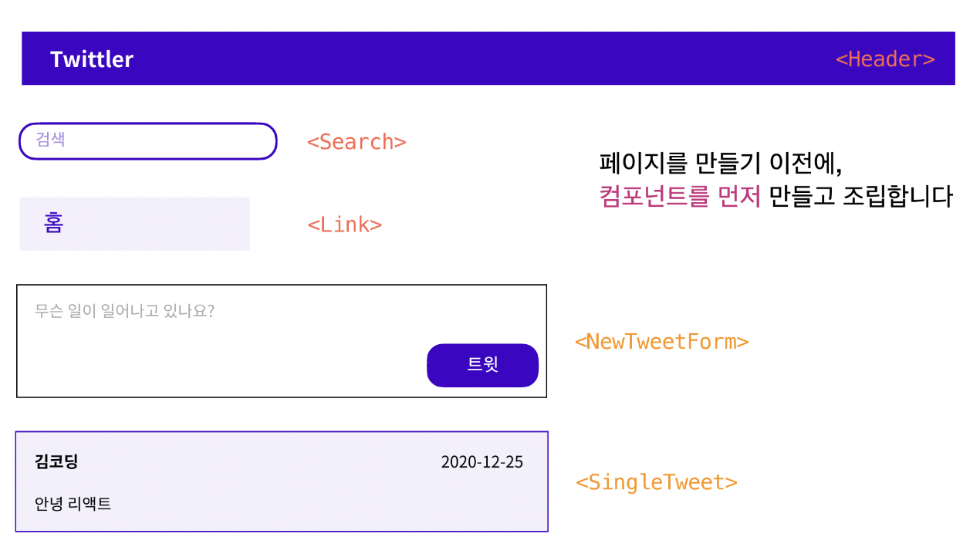Click the 홈 sidebar menu entry

pyautogui.click(x=134, y=224)
